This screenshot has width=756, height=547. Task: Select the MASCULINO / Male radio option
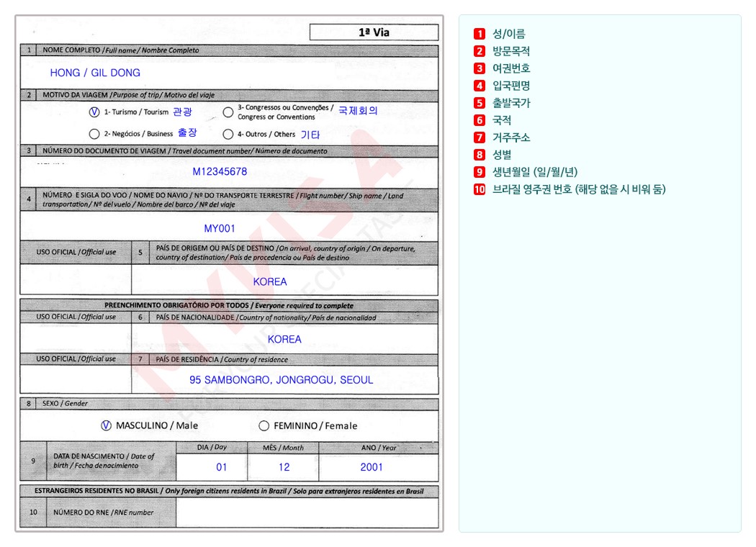tap(106, 425)
